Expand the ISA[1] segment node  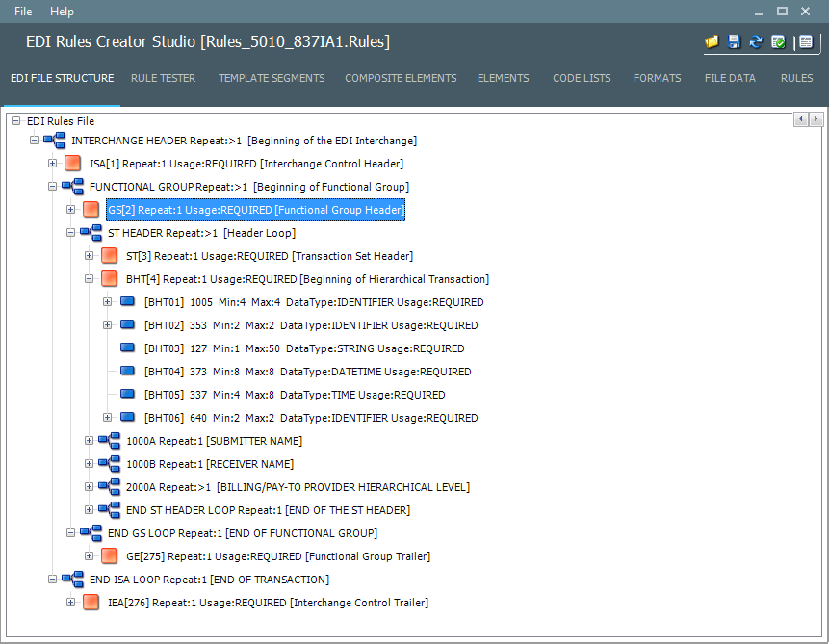pyautogui.click(x=52, y=164)
